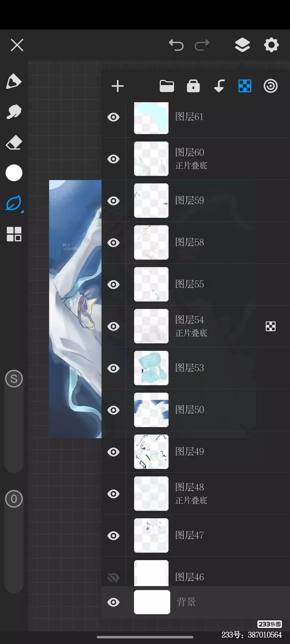
Task: Click the alpha lock badge on 图层54
Action: [271, 326]
